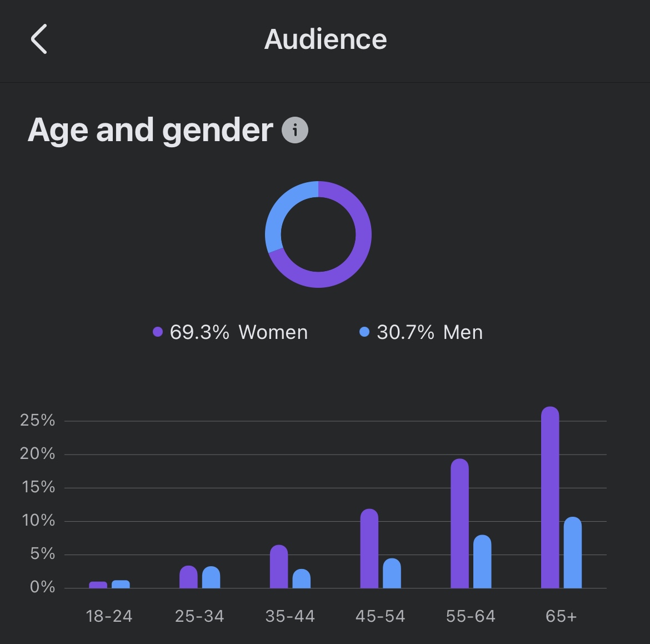Go back using the arrow icon
The image size is (650, 644).
[39, 39]
